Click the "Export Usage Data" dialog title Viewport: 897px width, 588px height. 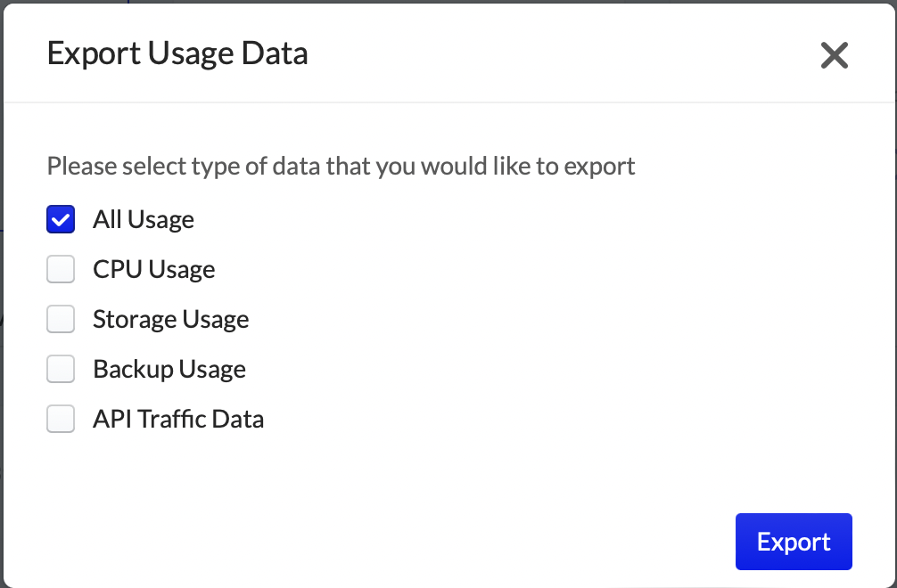[x=177, y=53]
